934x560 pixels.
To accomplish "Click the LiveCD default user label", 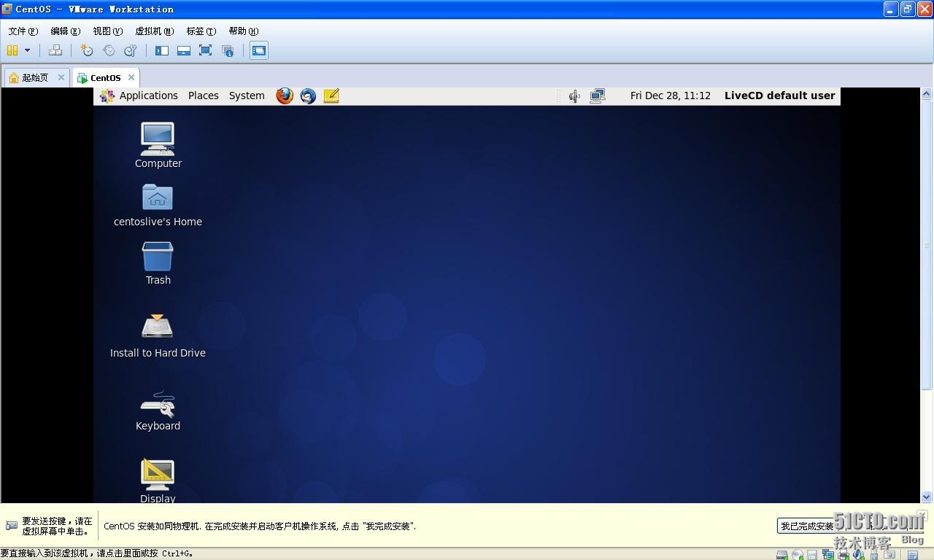I will tap(779, 96).
